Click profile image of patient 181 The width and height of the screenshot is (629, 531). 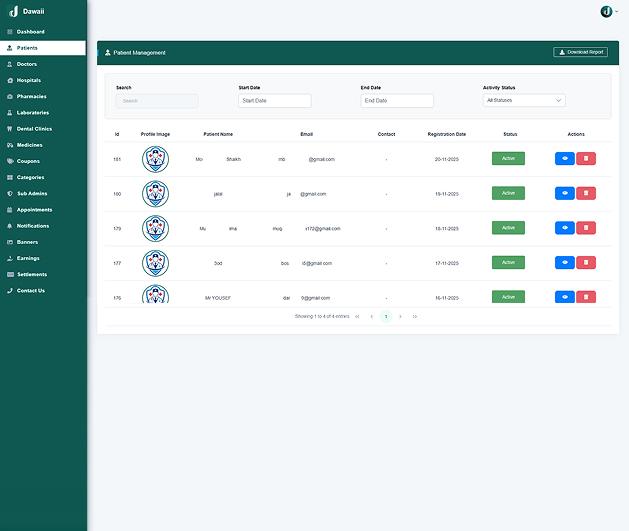coord(155,159)
